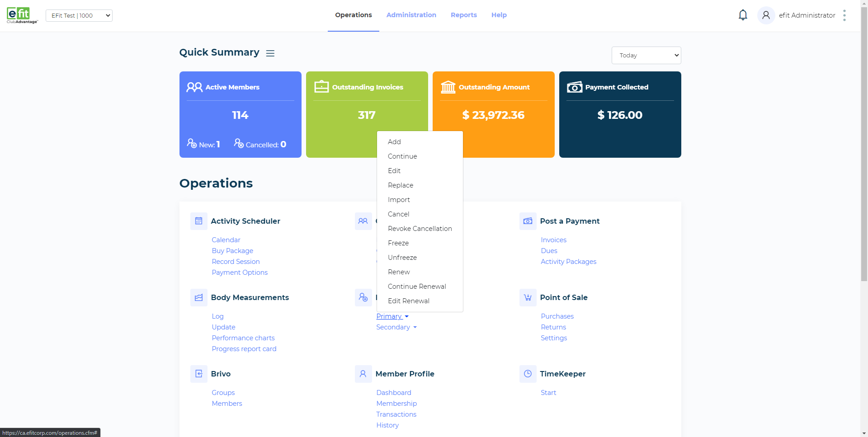
Task: Click the efit Administrator user name
Action: (807, 15)
